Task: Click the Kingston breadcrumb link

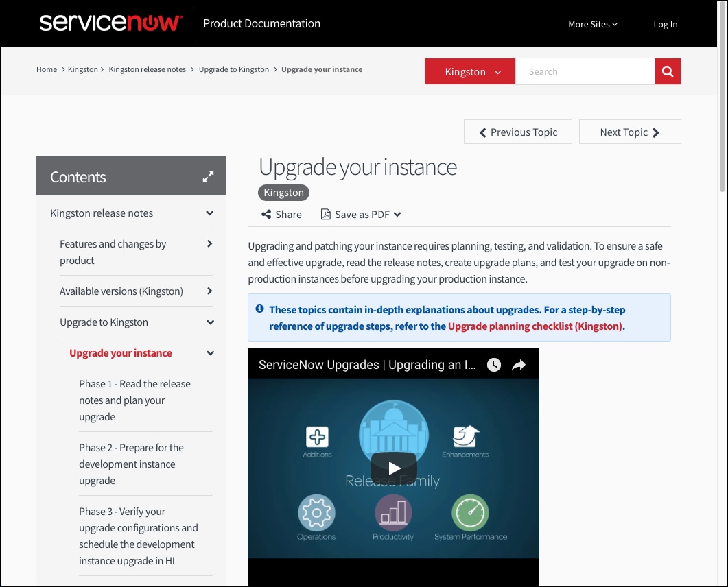Action: 82,69
